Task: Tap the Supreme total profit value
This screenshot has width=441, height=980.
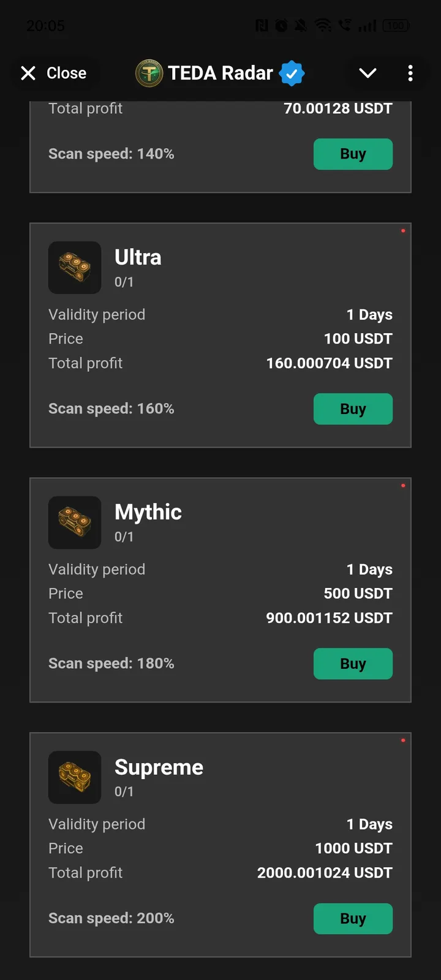Action: (x=325, y=873)
